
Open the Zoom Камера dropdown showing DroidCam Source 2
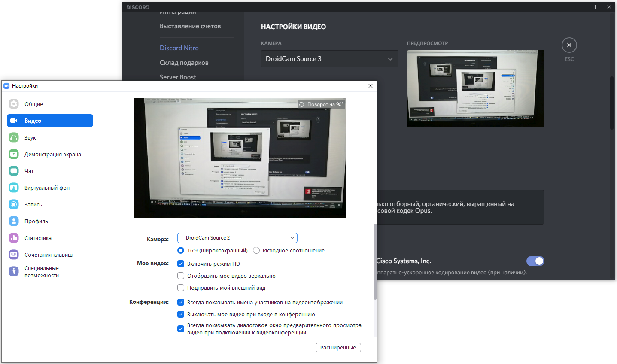click(x=237, y=238)
